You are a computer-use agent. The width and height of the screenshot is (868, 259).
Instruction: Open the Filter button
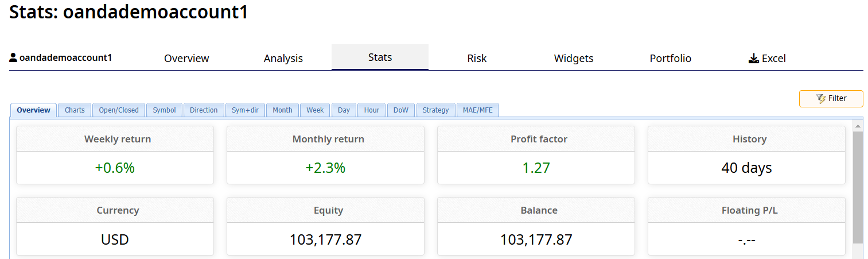click(831, 99)
